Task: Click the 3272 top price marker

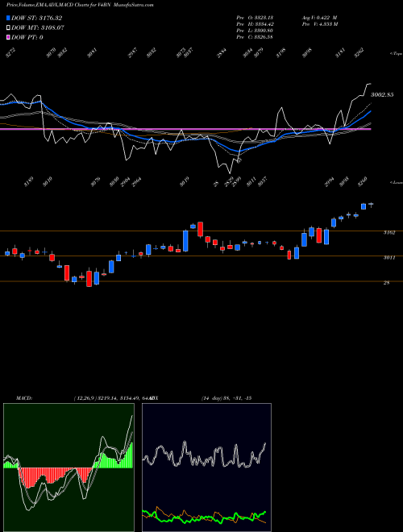Action: (x=10, y=53)
